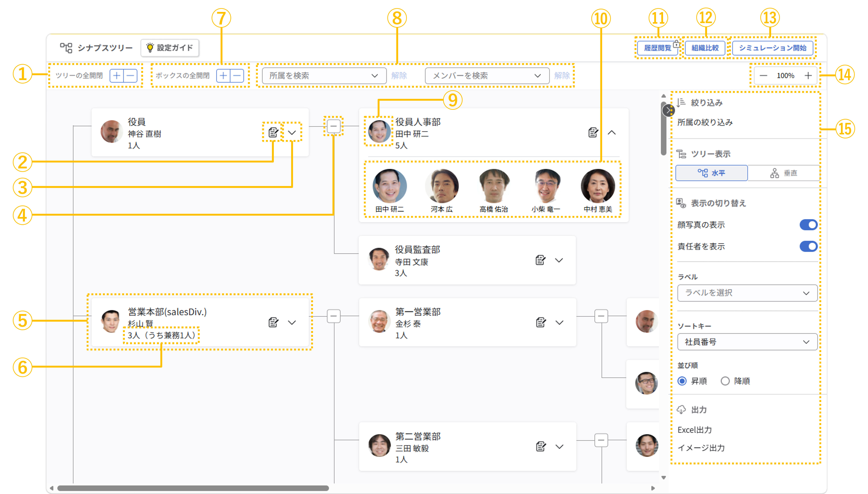Click 解除 next to 所属を検索
The height and width of the screenshot is (494, 868).
point(399,76)
